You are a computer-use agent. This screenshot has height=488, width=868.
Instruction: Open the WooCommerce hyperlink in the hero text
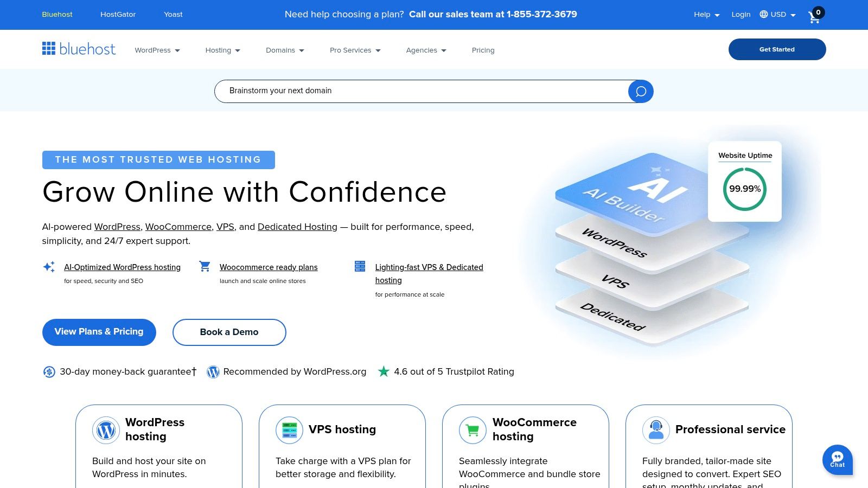tap(178, 227)
